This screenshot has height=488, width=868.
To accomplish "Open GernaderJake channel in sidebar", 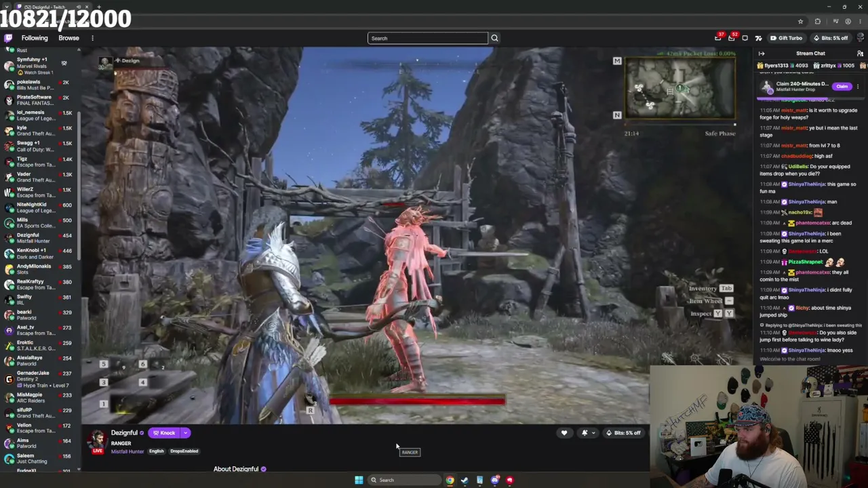I will (x=39, y=378).
